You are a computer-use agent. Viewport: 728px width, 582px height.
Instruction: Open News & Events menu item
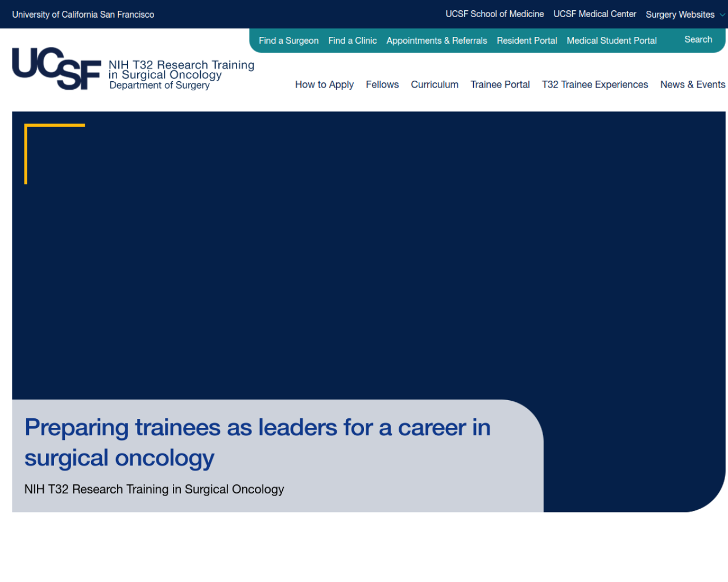point(693,85)
